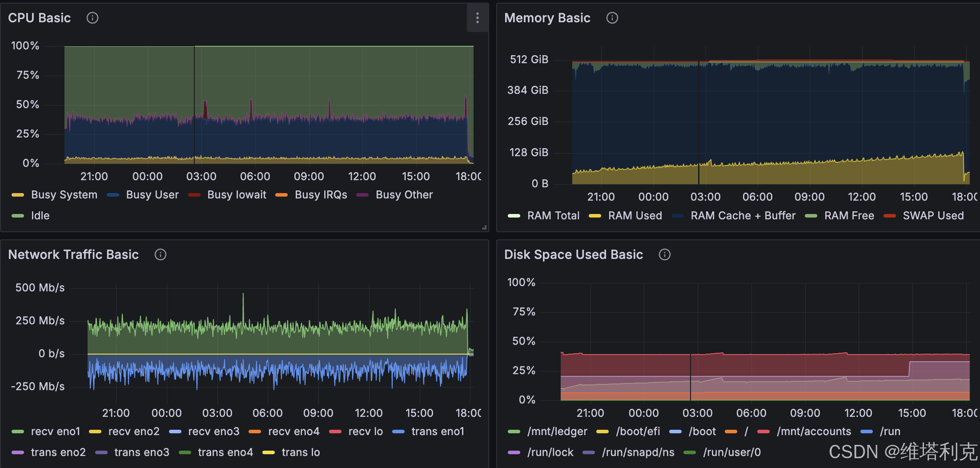Show the Disk Space Used Basic info icon

[x=665, y=254]
